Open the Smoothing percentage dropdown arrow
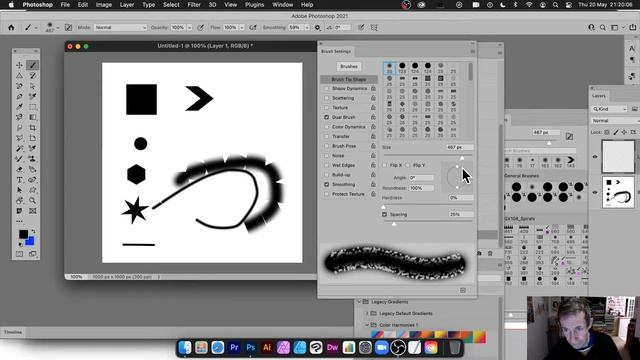 pos(307,27)
